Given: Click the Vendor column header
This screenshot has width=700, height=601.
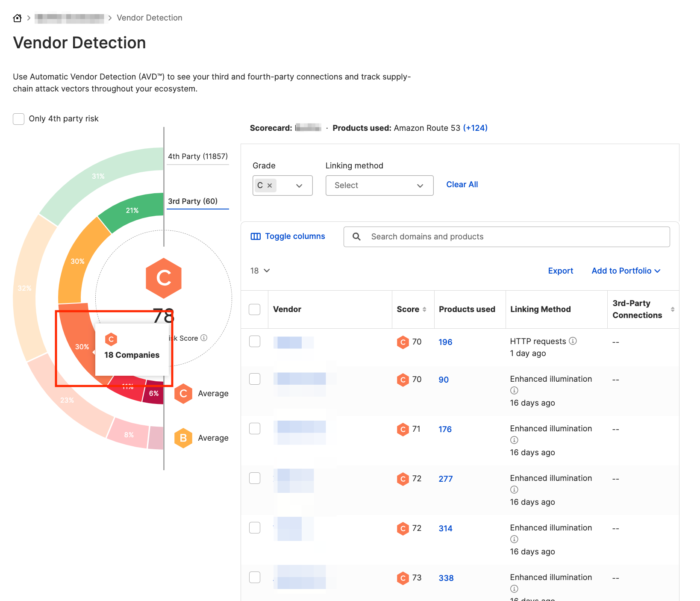Looking at the screenshot, I should (287, 309).
